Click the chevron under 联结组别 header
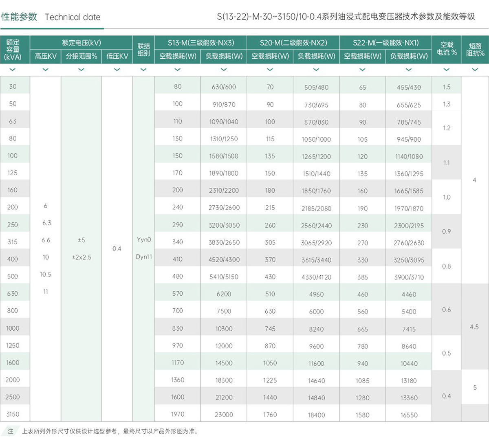 [x=143, y=70]
